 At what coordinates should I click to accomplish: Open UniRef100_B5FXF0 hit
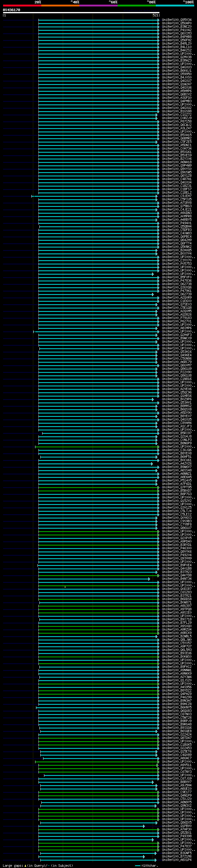pos(176,277)
